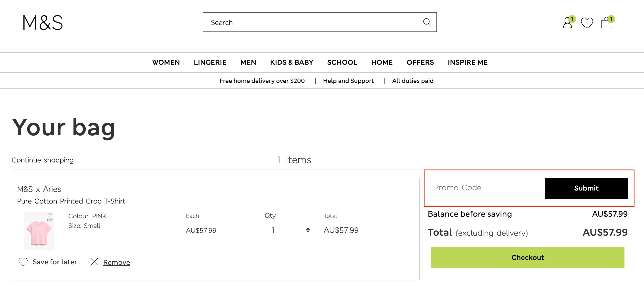Submit the promo code

pyautogui.click(x=586, y=188)
